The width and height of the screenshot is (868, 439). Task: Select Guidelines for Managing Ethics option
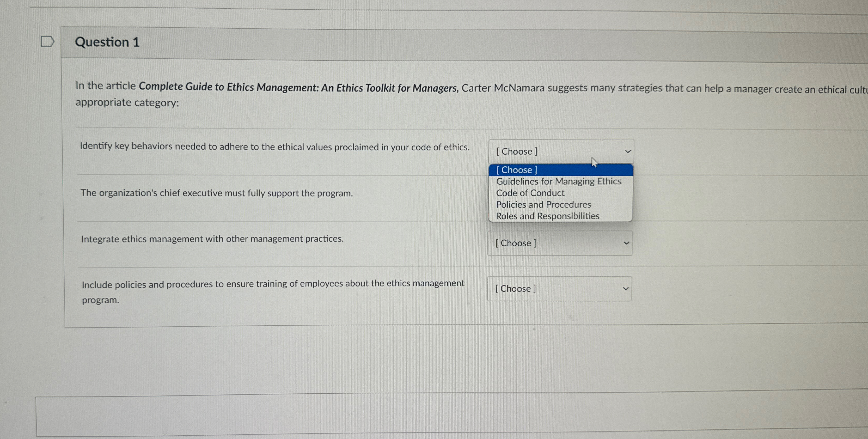[x=558, y=181]
